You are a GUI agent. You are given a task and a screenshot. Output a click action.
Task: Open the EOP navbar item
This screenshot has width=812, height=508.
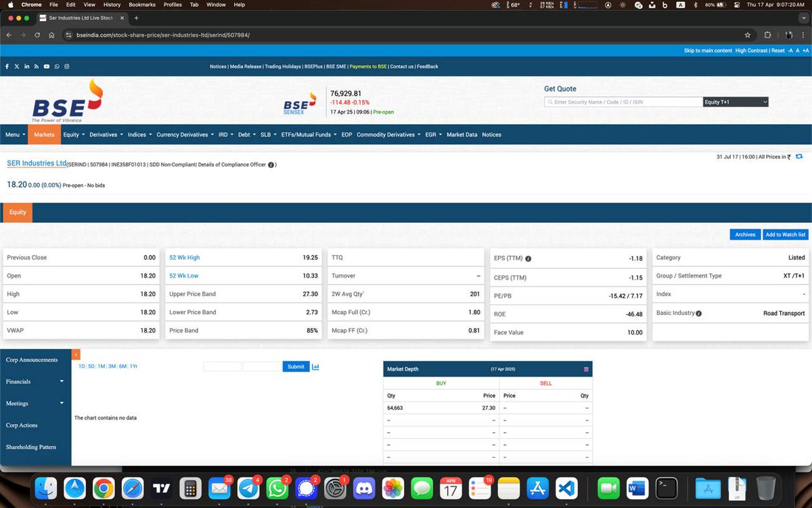(346, 135)
